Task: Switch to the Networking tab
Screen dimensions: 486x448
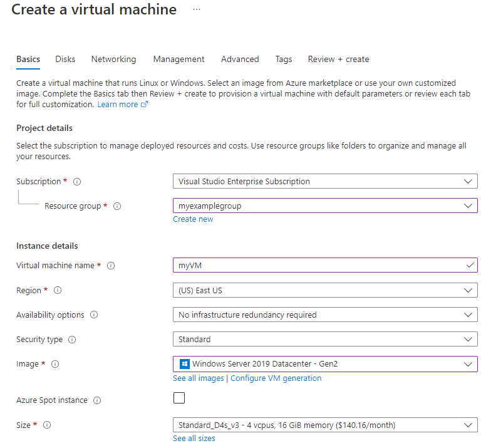Action: click(113, 59)
